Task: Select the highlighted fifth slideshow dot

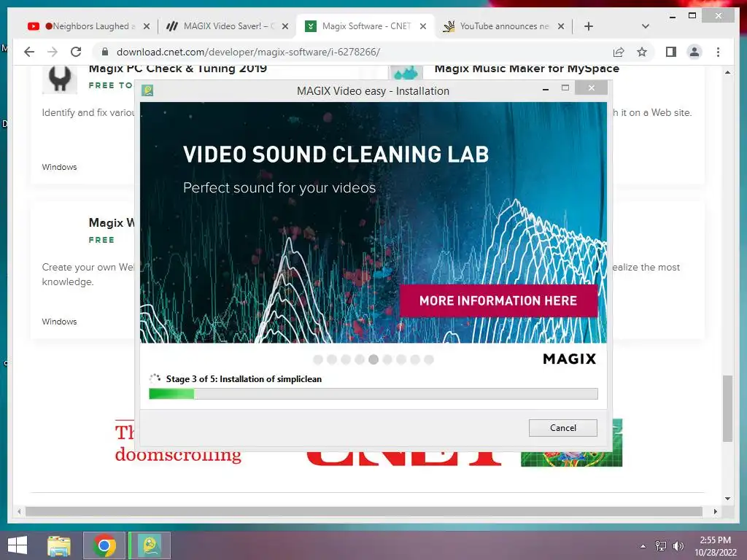Action: point(373,359)
